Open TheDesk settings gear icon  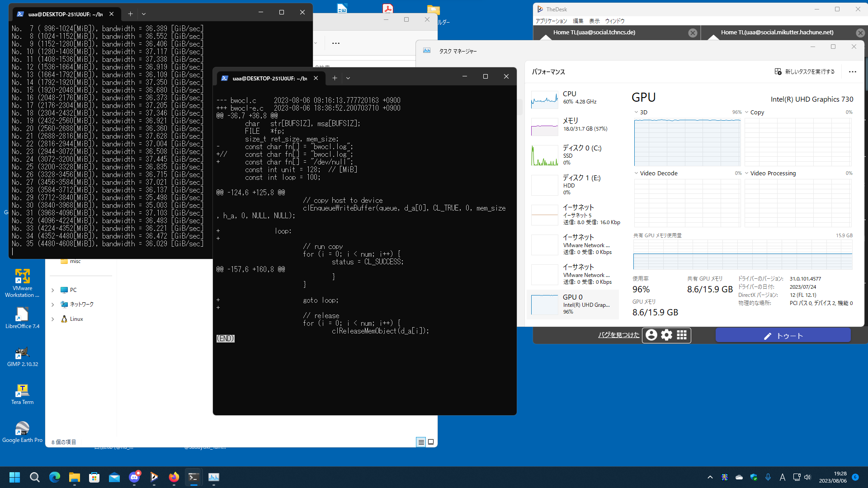pos(666,335)
